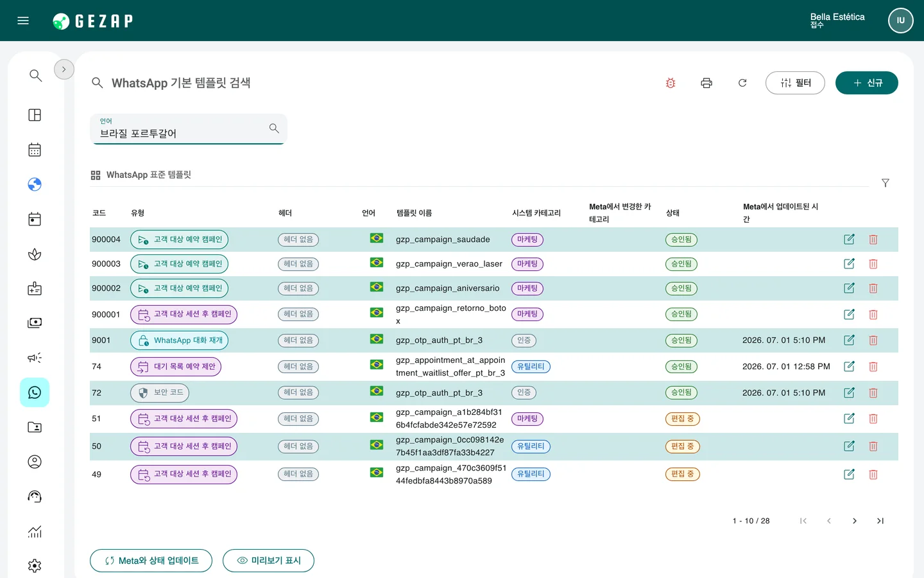Click the 유틸리티 category tag in row 74
This screenshot has width=924, height=578.
point(531,367)
